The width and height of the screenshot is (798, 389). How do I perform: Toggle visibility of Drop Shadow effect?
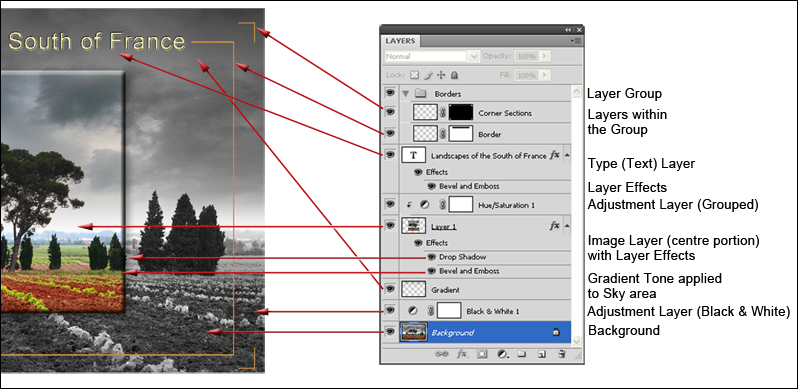(431, 257)
